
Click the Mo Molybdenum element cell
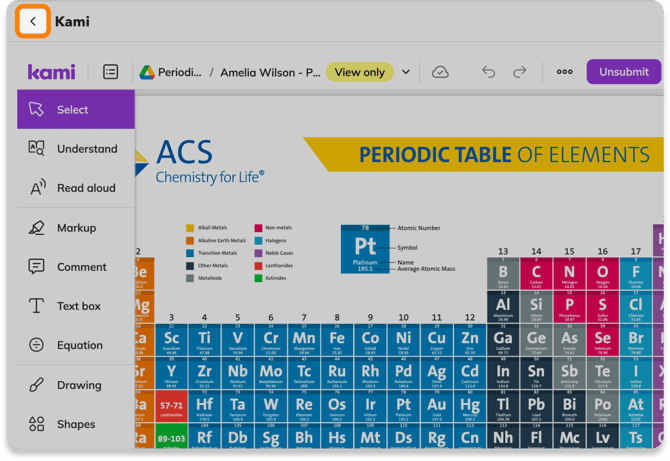point(271,373)
